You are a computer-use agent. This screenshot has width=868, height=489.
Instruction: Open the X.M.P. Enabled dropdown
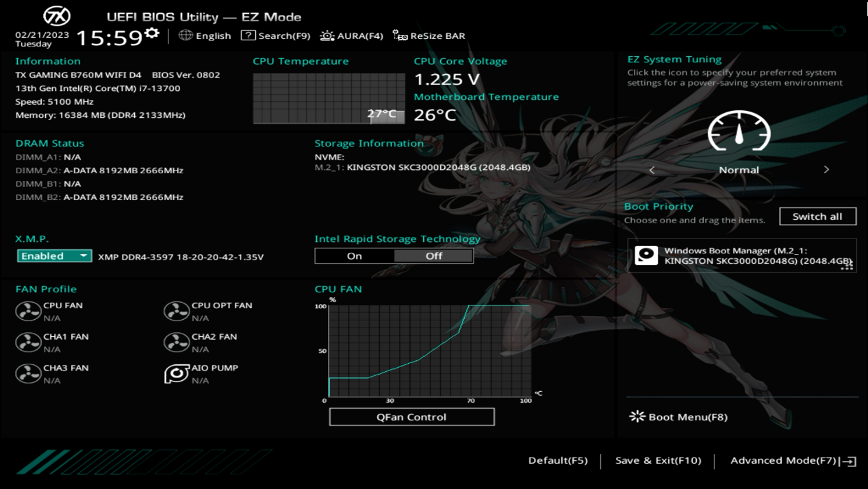click(54, 255)
